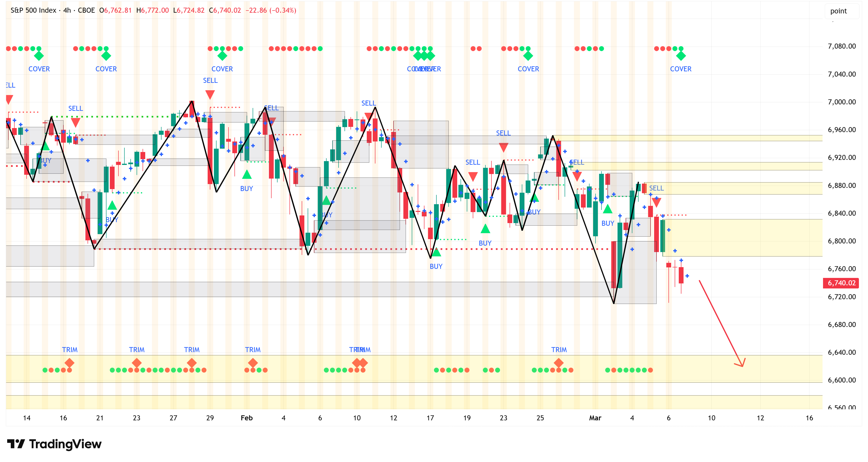Click the rightmost orange TRIM diamond marker
The image size is (868, 462).
[x=558, y=363]
